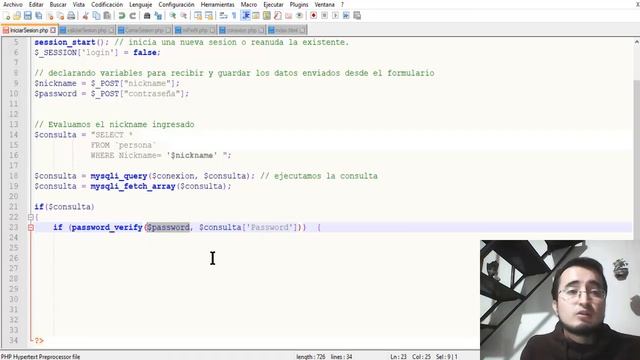640x360 pixels.
Task: Open the Macro menu
Action: click(x=249, y=4)
